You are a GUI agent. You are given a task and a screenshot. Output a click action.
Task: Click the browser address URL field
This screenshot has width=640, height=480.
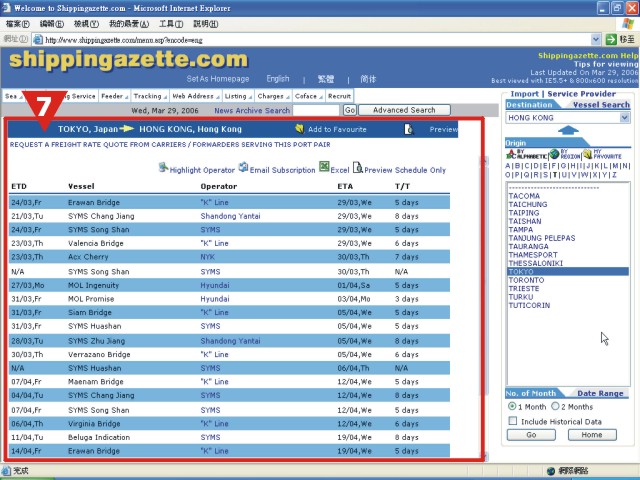(317, 40)
